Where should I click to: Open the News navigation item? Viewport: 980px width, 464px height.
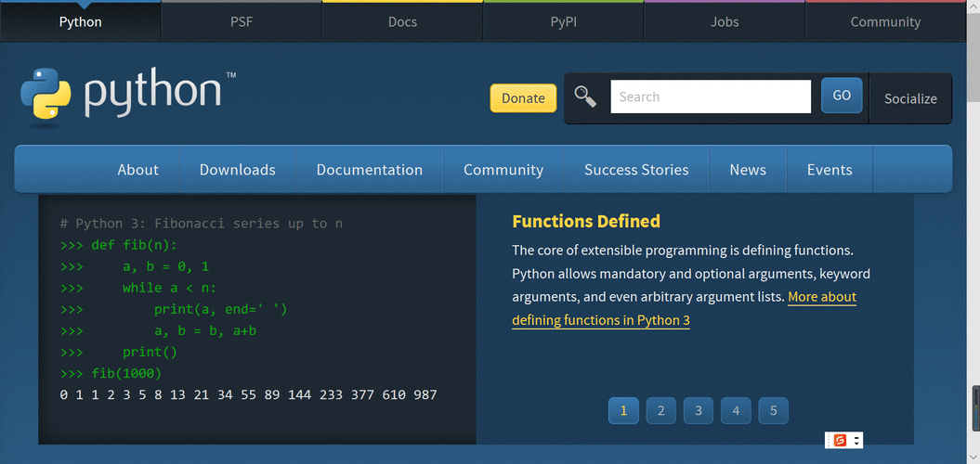748,170
